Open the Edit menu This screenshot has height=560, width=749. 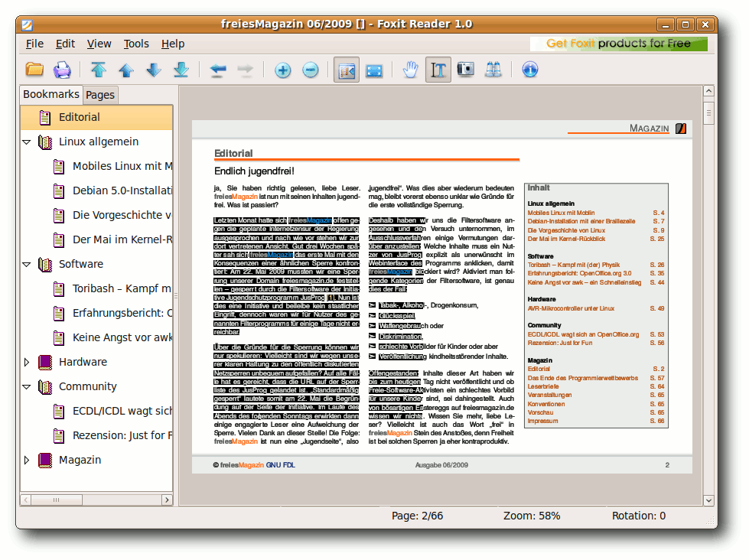tap(65, 44)
